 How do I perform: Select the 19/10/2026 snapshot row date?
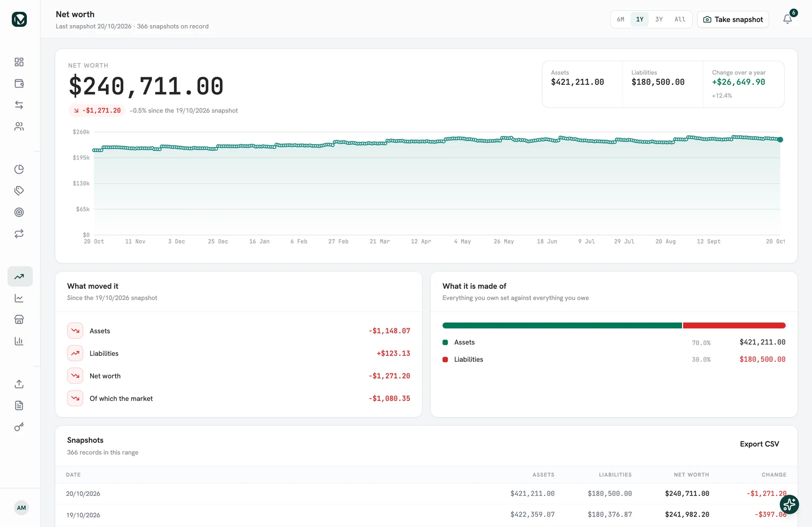tap(83, 515)
